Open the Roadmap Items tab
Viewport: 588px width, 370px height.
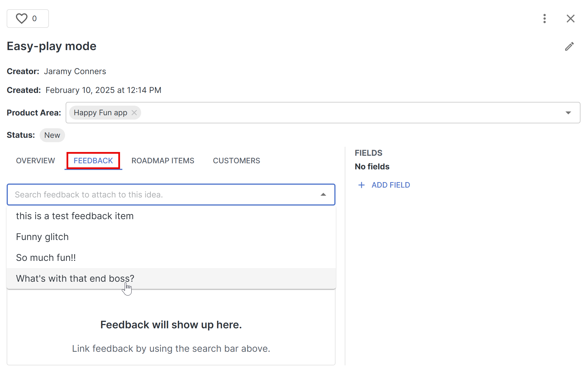tap(163, 161)
